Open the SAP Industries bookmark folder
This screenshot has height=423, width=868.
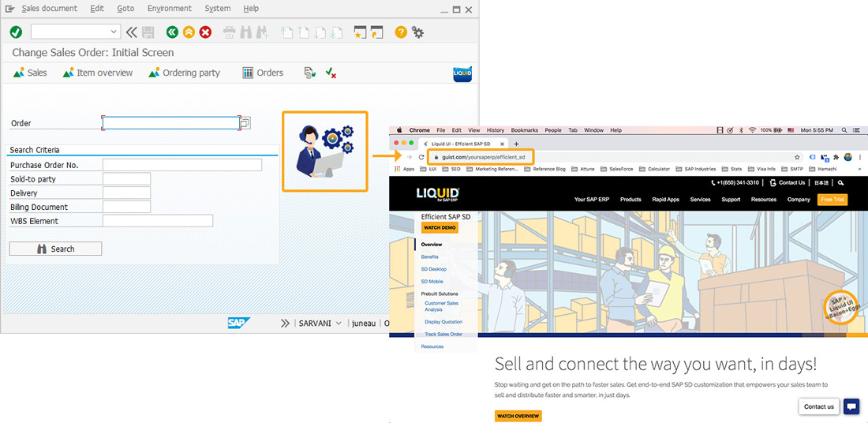697,169
